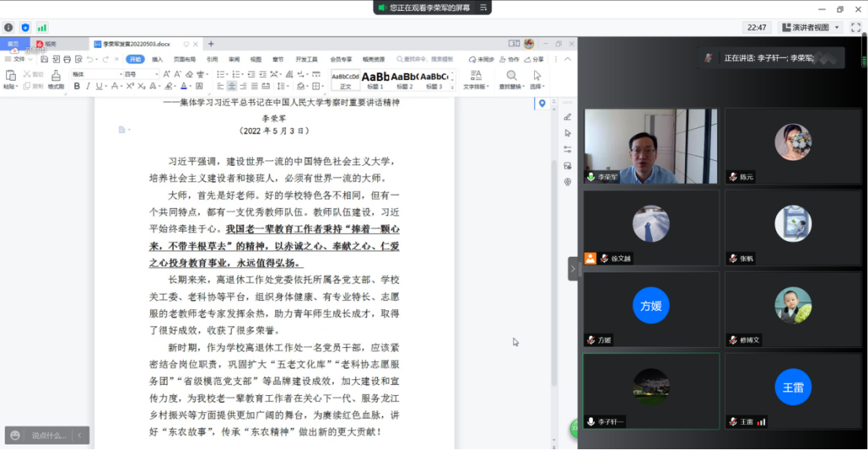The width and height of the screenshot is (868, 450).
Task: Click the green network signal status icon
Action: click(42, 27)
